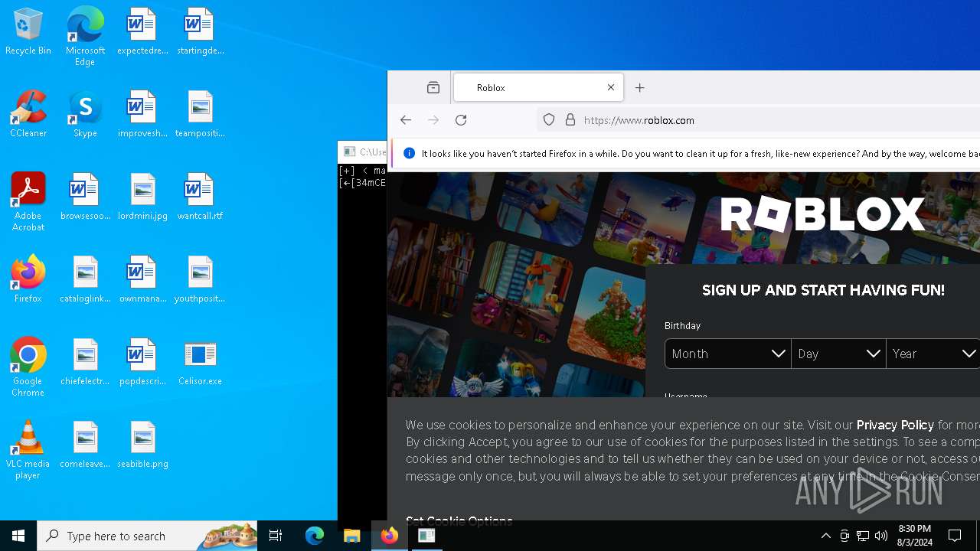Open Edge from the taskbar

tap(315, 536)
